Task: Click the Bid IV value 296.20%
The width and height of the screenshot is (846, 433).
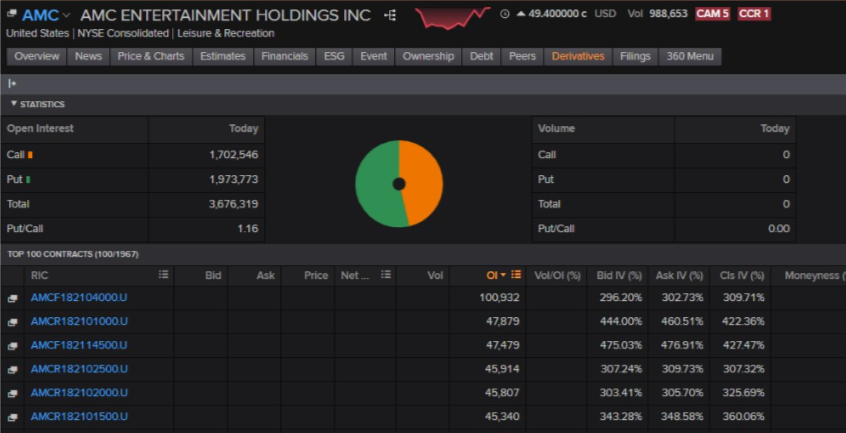Action: (620, 298)
